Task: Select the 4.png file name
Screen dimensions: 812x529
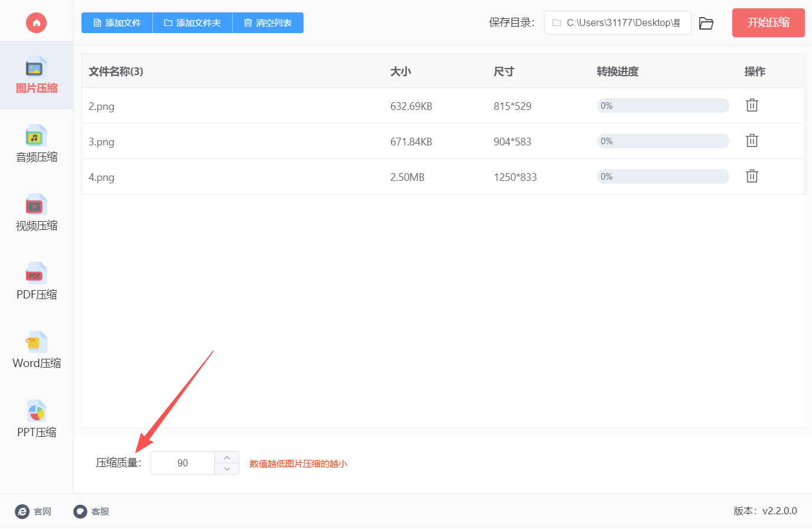Action: pyautogui.click(x=102, y=177)
